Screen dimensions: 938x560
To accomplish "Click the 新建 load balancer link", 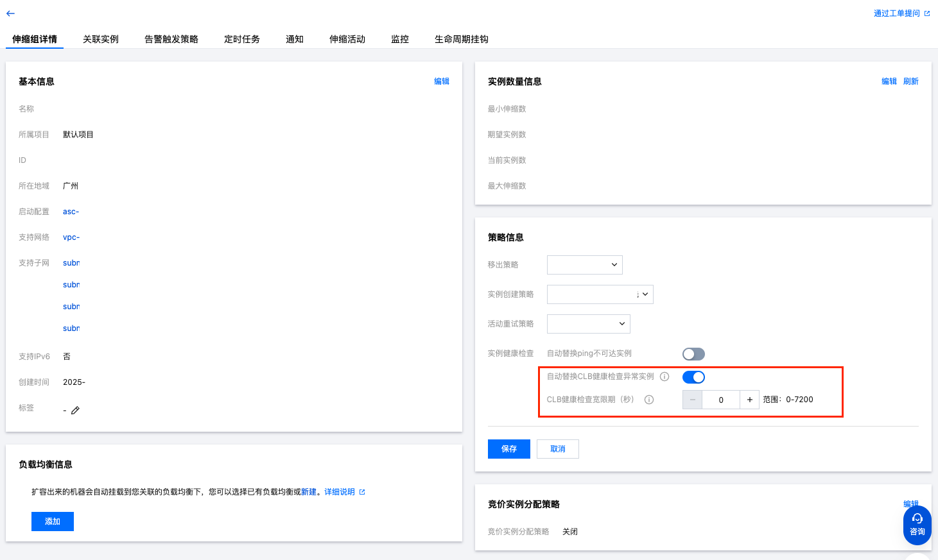I will [309, 492].
